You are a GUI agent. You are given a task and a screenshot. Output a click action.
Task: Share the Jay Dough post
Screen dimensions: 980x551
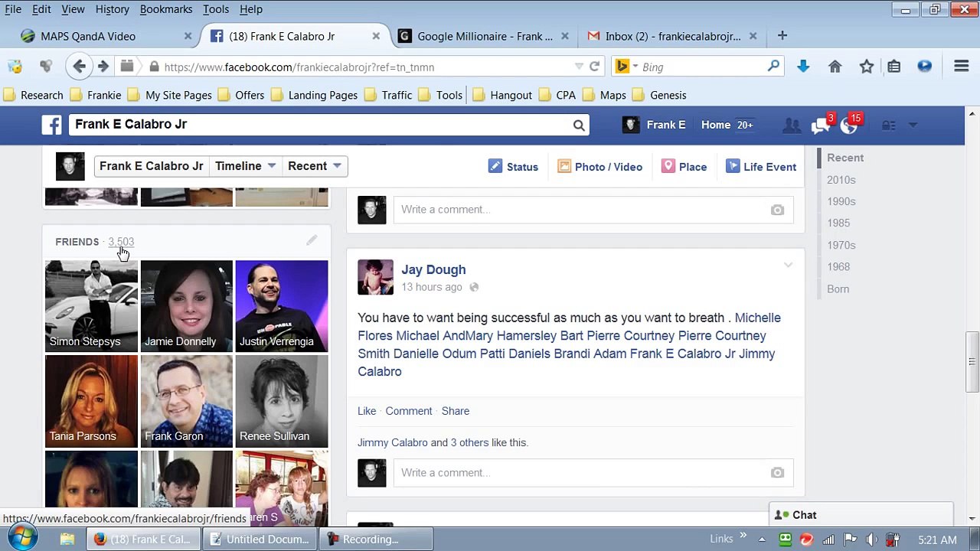(x=456, y=411)
